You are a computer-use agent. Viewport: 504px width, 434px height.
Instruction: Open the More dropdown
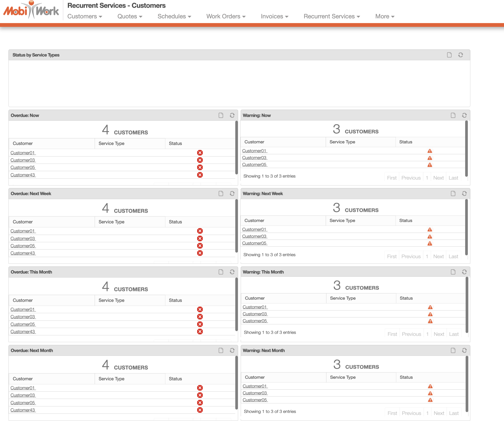click(385, 16)
